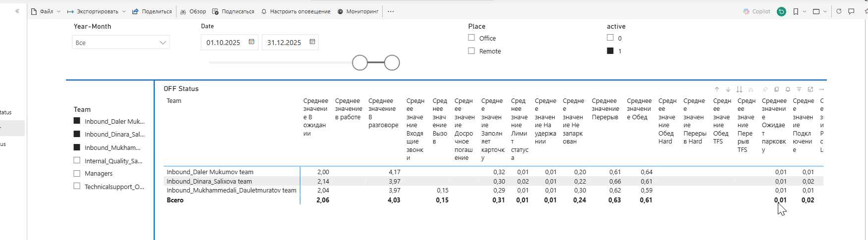Copy the OFF Status visual as image
This screenshot has height=240, width=868.
[777, 90]
